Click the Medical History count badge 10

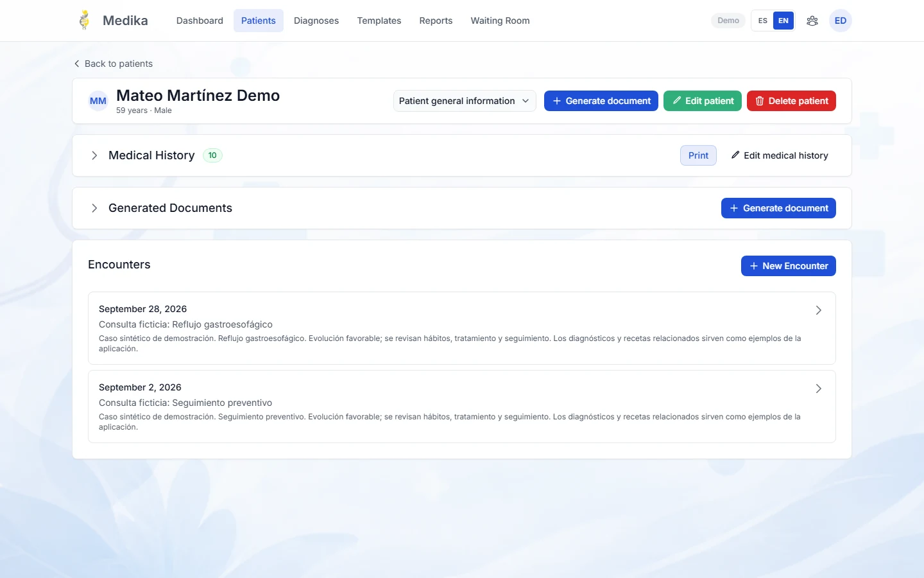click(x=212, y=155)
